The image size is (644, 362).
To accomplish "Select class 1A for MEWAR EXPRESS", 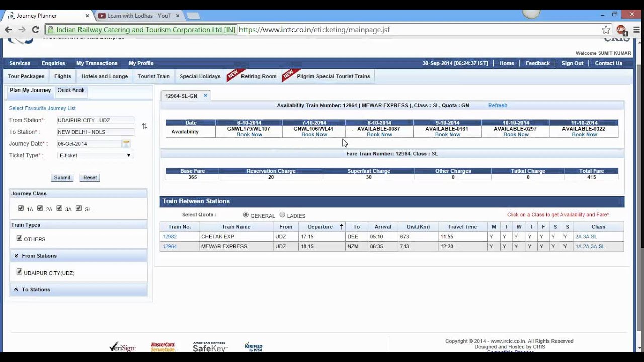I will coord(578,246).
